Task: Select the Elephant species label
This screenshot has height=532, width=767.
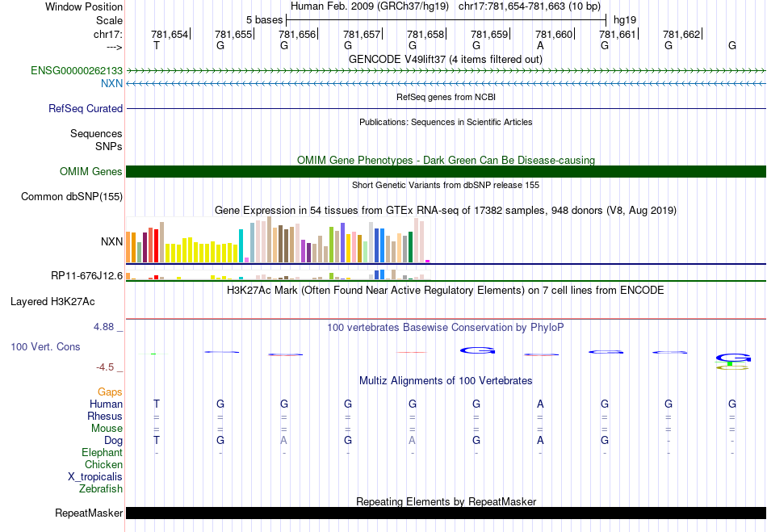Action: click(x=102, y=453)
